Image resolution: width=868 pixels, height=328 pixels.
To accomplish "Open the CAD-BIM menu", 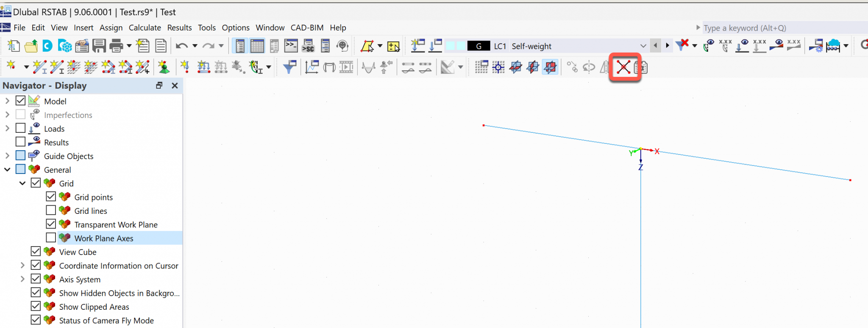I will tap(307, 28).
